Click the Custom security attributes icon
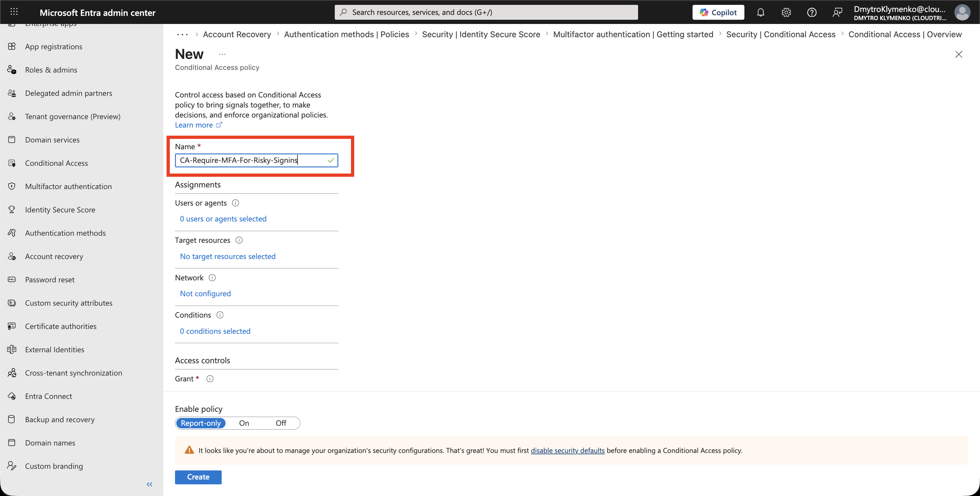The height and width of the screenshot is (496, 980). coord(12,303)
